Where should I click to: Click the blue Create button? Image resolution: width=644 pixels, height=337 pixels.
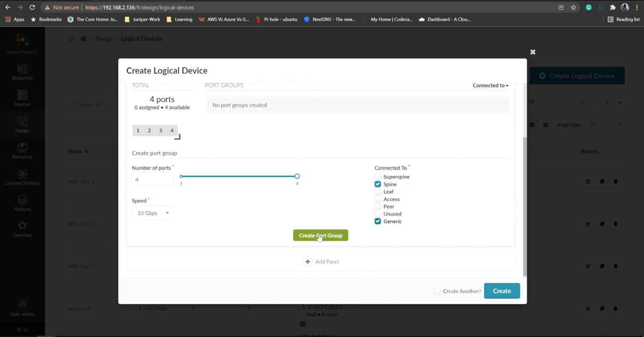[x=502, y=291]
